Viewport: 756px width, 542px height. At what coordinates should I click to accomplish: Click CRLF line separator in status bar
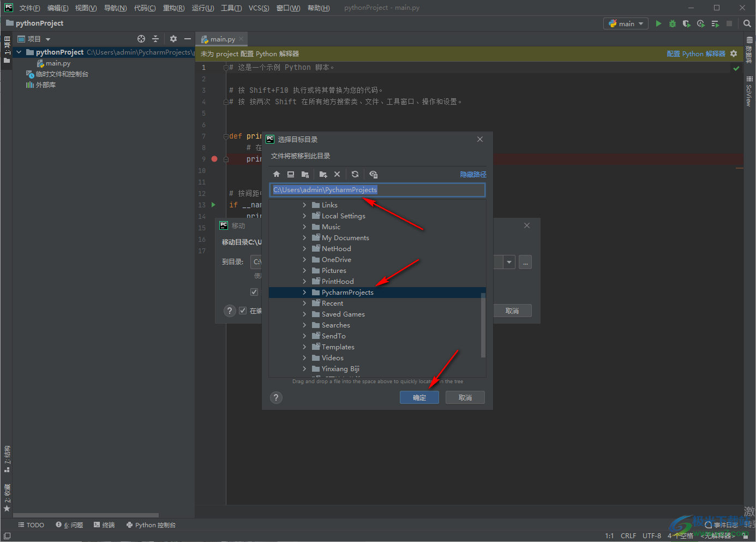click(x=628, y=535)
